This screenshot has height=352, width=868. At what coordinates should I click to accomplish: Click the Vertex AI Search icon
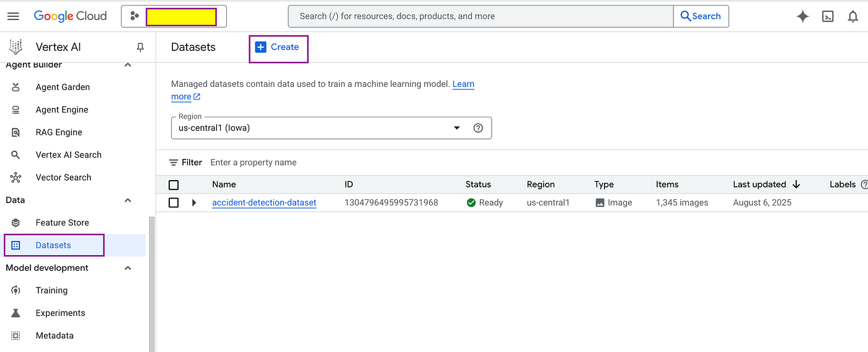[x=16, y=155]
